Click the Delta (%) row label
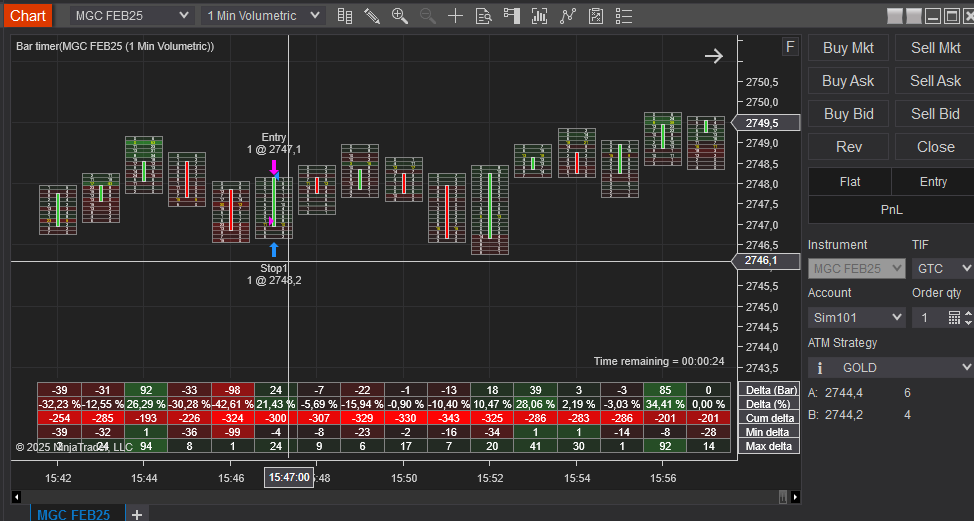The height and width of the screenshot is (521, 974). click(x=769, y=404)
